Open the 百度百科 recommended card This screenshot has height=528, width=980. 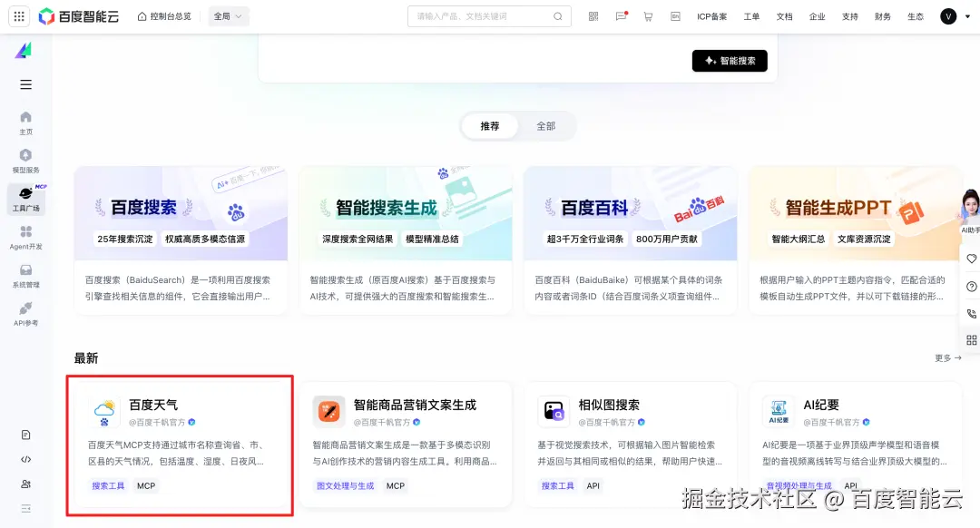click(631, 240)
